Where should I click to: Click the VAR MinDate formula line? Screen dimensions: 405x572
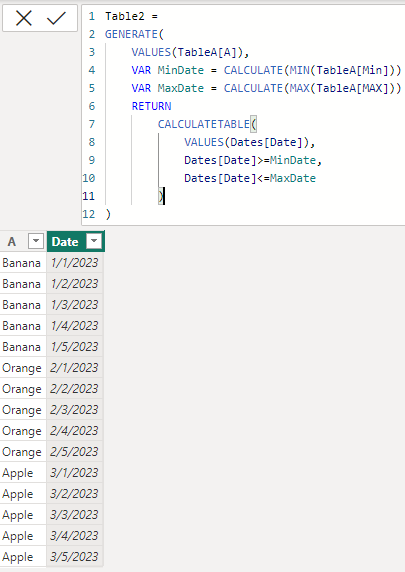coord(266,70)
